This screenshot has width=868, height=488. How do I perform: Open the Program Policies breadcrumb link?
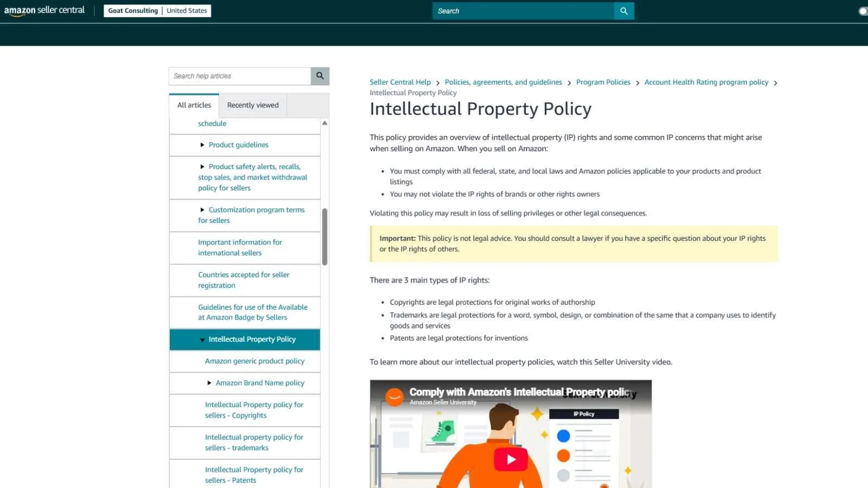(603, 82)
